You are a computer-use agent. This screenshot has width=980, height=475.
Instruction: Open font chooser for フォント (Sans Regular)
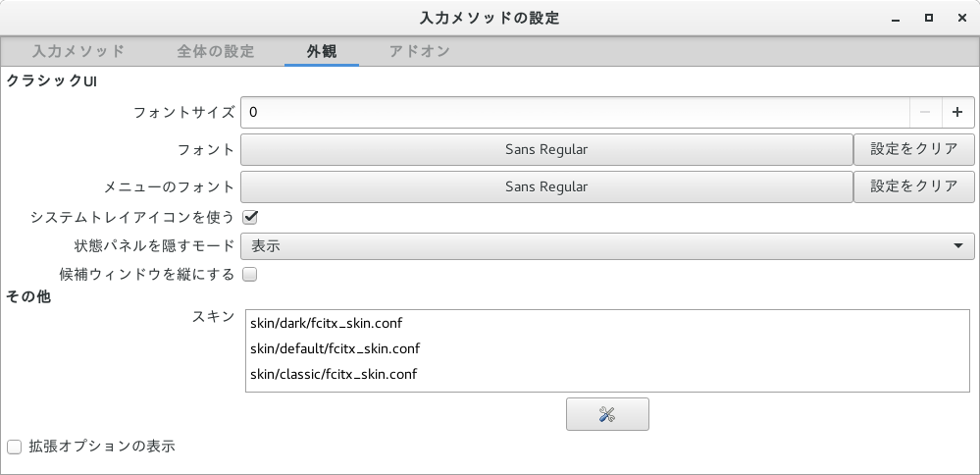[546, 149]
